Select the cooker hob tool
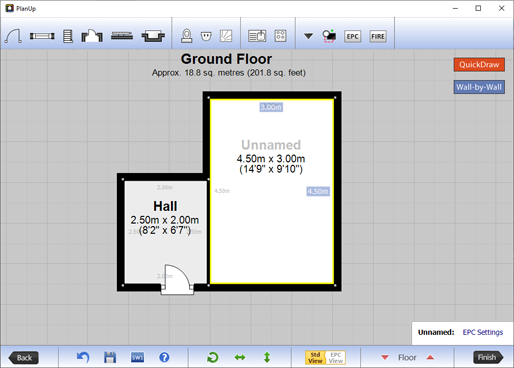Screen dimensions: 514x368 (280, 36)
